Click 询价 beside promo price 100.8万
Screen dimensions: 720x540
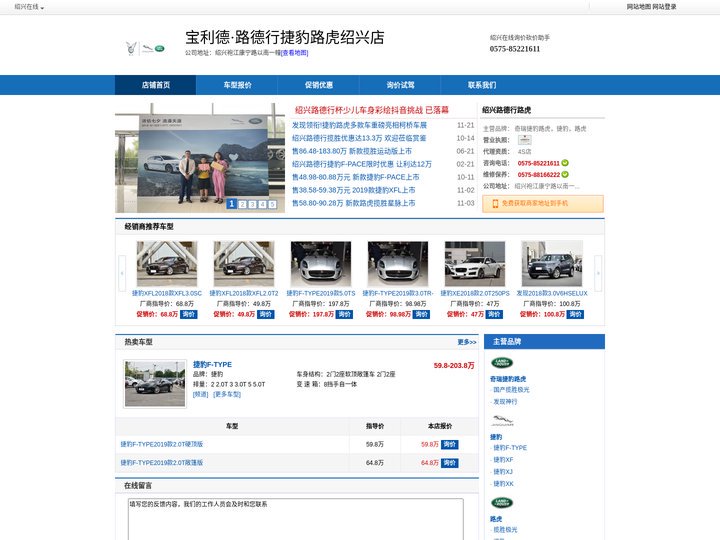coord(575,315)
